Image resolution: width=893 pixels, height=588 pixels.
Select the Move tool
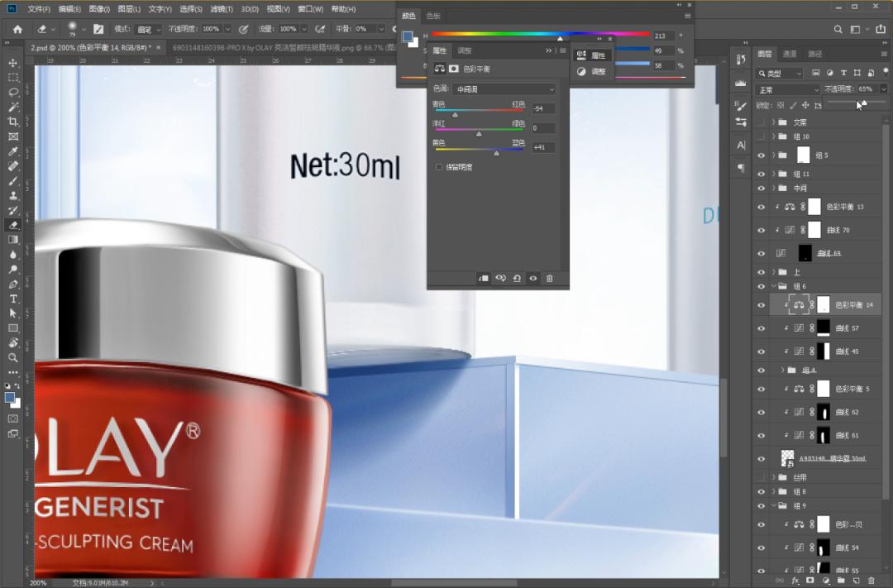tap(13, 63)
